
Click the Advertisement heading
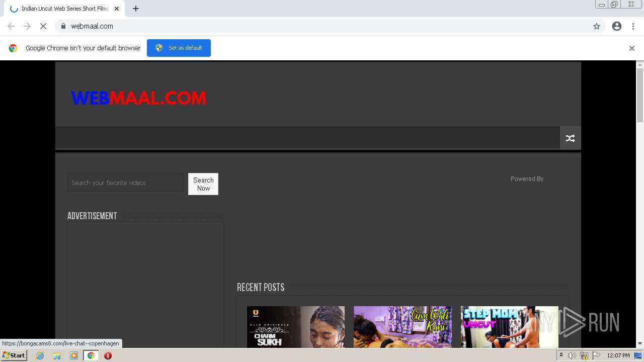click(x=92, y=216)
